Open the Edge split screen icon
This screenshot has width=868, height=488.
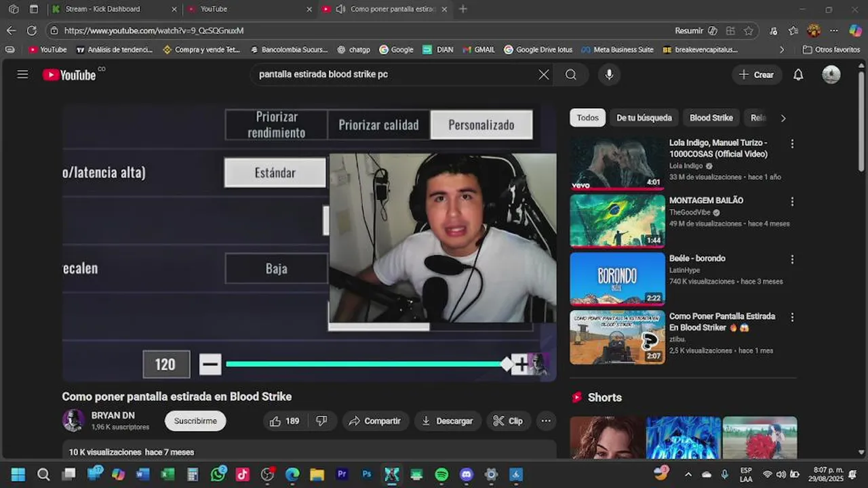(730, 30)
